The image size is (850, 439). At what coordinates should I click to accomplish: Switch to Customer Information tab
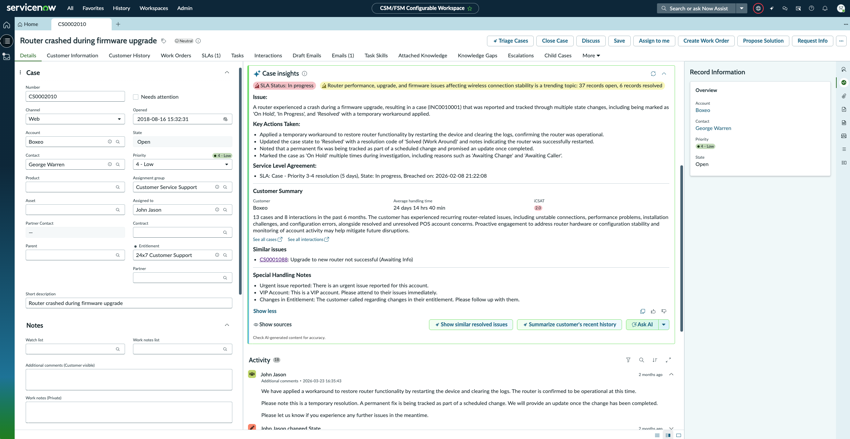pos(73,55)
